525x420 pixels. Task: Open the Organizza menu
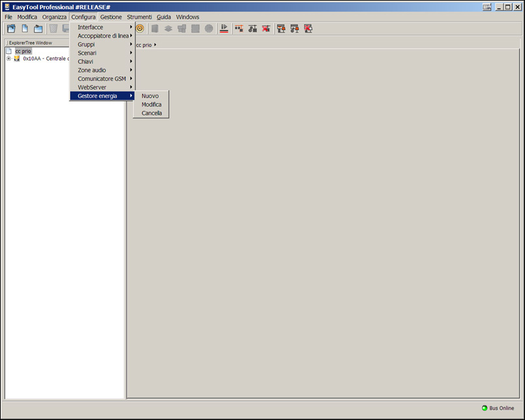click(54, 17)
